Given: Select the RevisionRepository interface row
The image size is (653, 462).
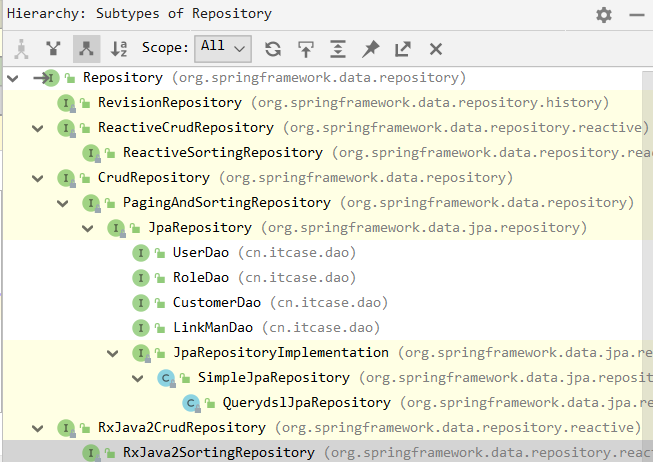Looking at the screenshot, I should tap(169, 103).
